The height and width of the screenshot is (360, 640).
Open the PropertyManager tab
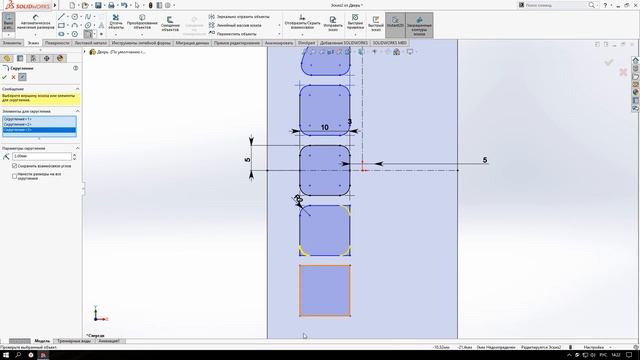point(20,58)
